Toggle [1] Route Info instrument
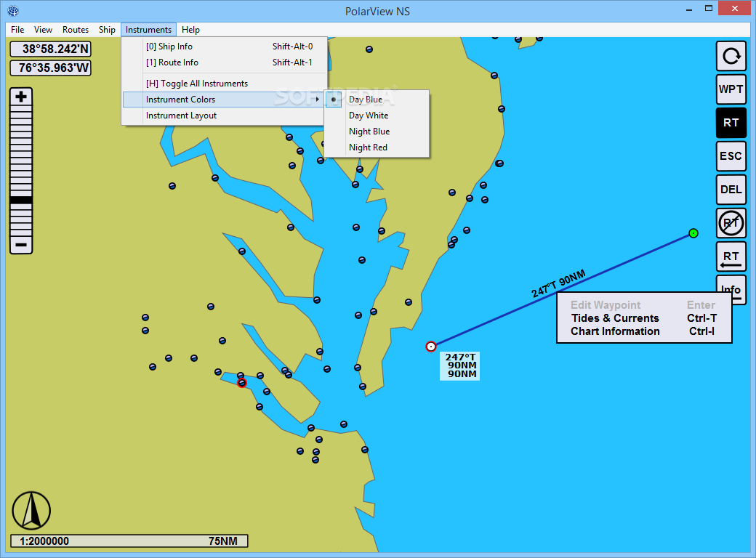This screenshot has height=558, width=756. point(224,62)
